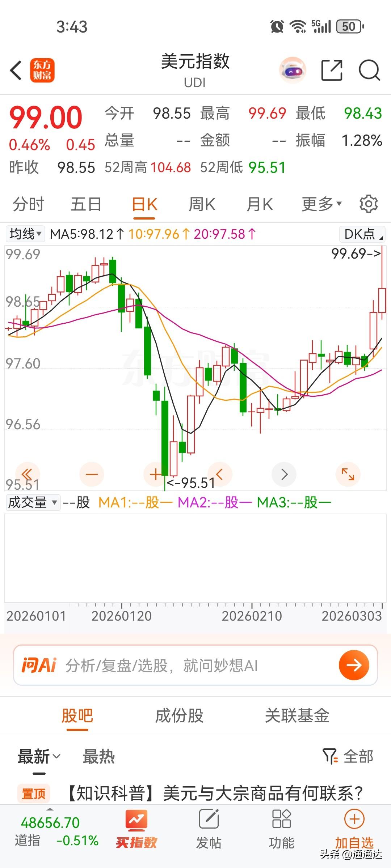Tap the jump-to-earliest double arrow button
Screen dimensions: 391x868
point(27,474)
